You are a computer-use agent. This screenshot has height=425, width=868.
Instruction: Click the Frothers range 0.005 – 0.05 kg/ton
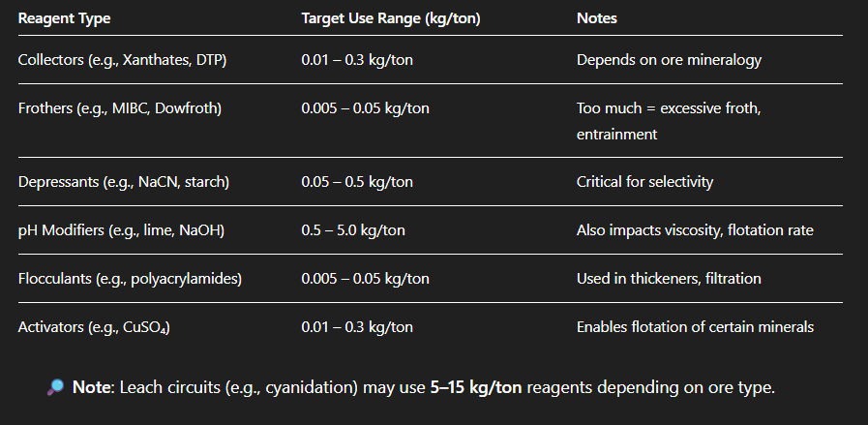(365, 108)
